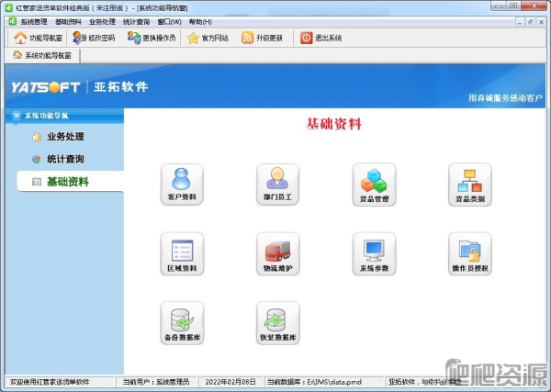Open 操作员授权 operator authorization icon
Screen dimensions: 551x392
(470, 253)
